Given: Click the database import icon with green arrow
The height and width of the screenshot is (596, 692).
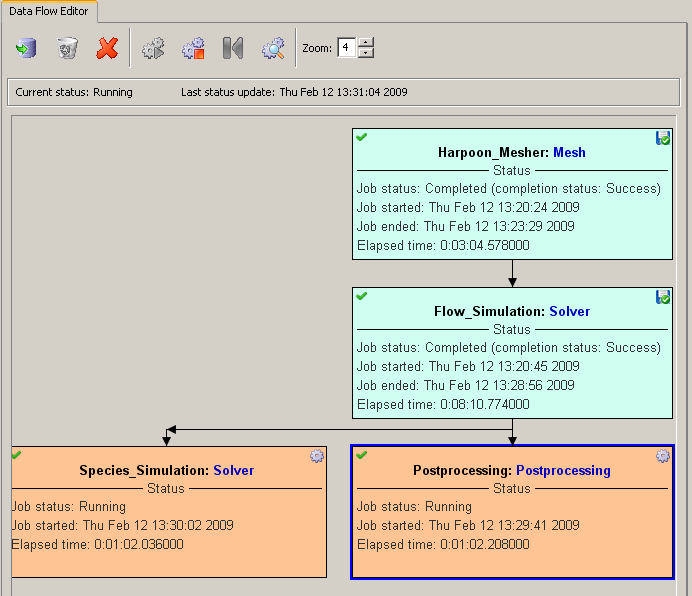Looking at the screenshot, I should pyautogui.click(x=26, y=48).
